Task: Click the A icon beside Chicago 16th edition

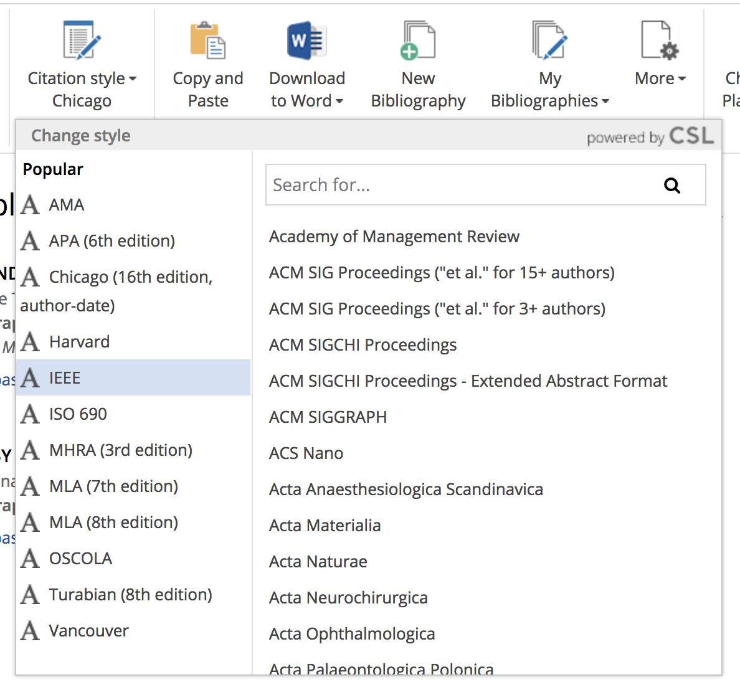Action: [x=30, y=277]
